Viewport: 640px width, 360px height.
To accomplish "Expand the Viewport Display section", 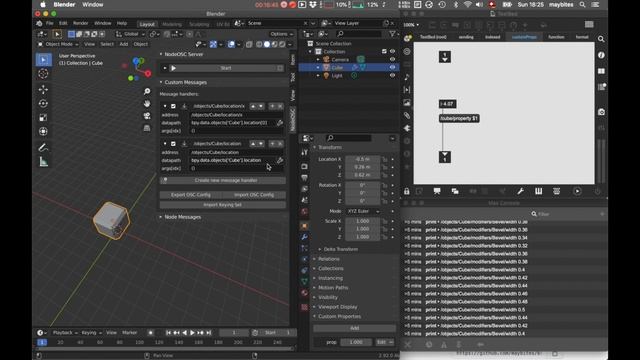I will (x=337, y=307).
